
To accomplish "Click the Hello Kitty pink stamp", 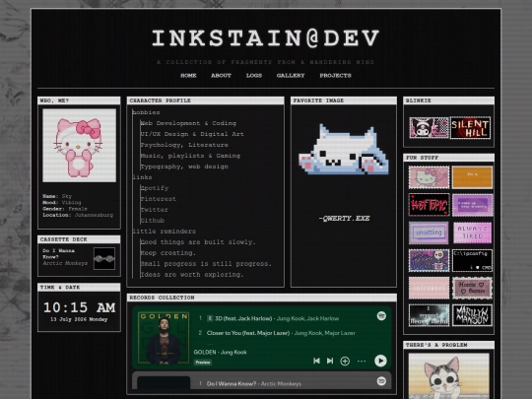I will (429, 177).
